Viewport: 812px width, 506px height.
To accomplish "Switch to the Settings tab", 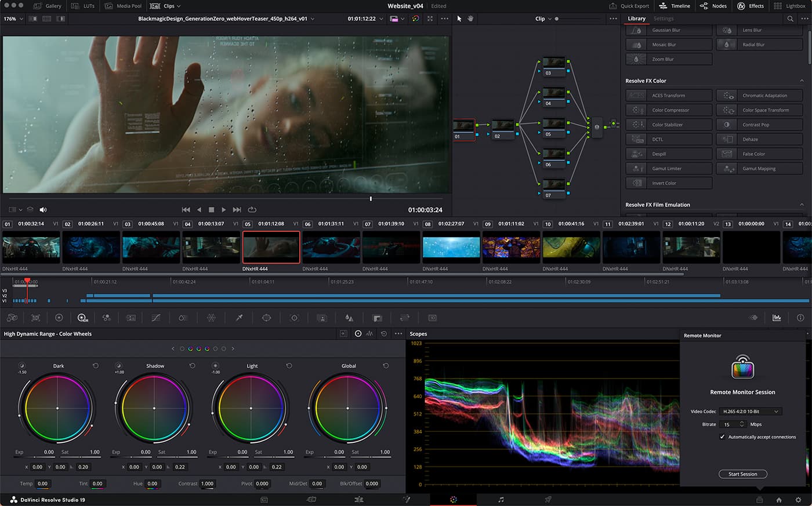I will pos(664,19).
